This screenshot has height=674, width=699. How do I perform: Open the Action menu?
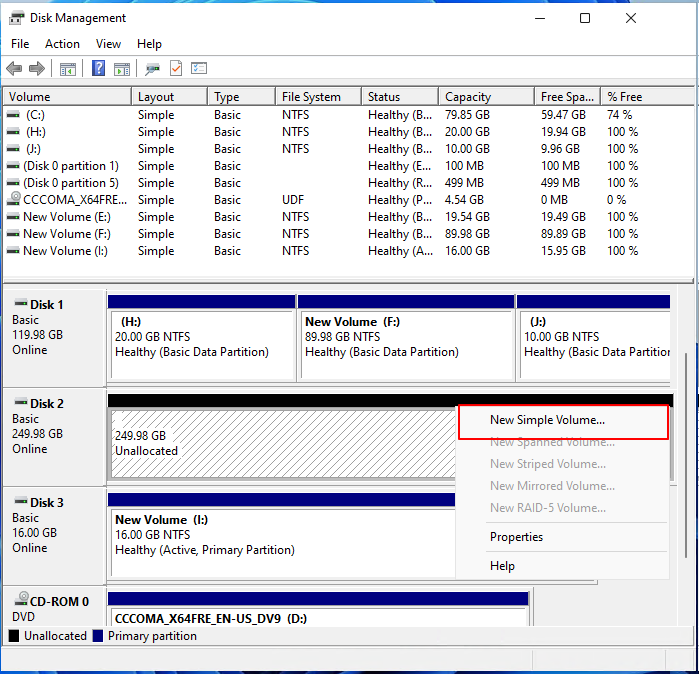(62, 44)
